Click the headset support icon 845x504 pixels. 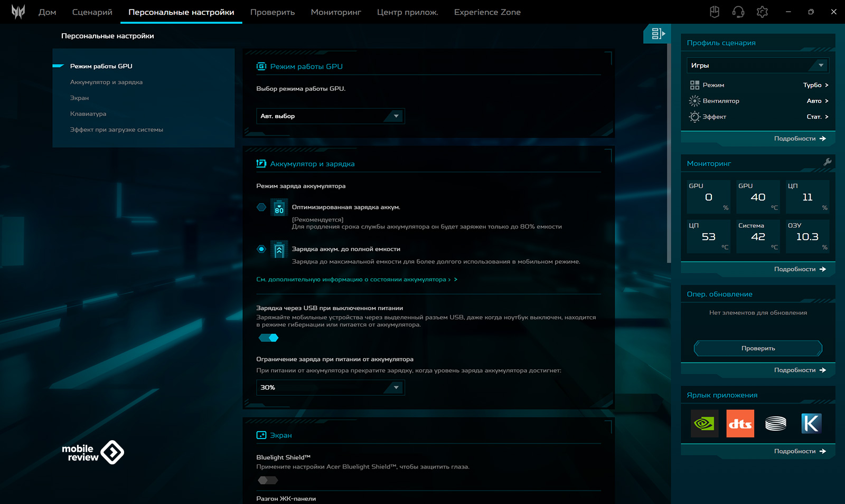coord(738,12)
